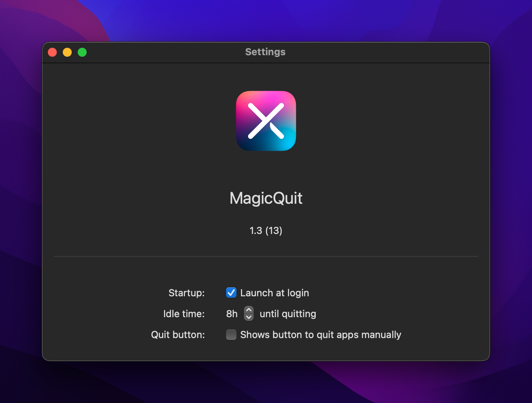Screen dimensions: 532x403
Task: Click the 8h idle time value
Action: (x=232, y=314)
